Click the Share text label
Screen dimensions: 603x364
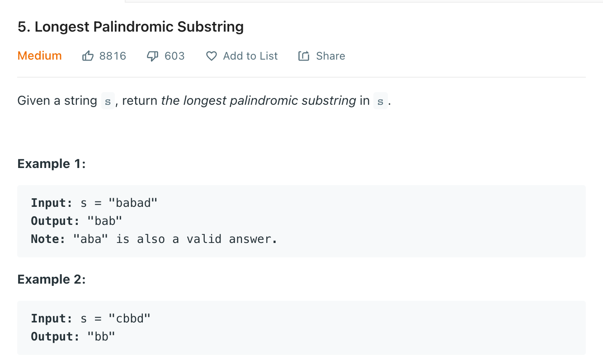pyautogui.click(x=330, y=56)
